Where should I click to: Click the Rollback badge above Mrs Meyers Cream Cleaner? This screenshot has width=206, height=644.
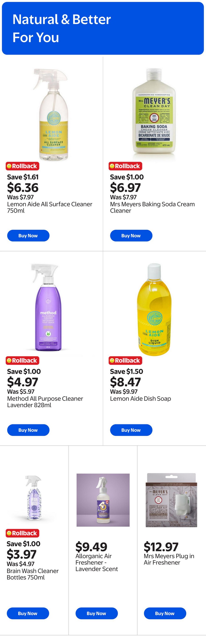point(125,166)
